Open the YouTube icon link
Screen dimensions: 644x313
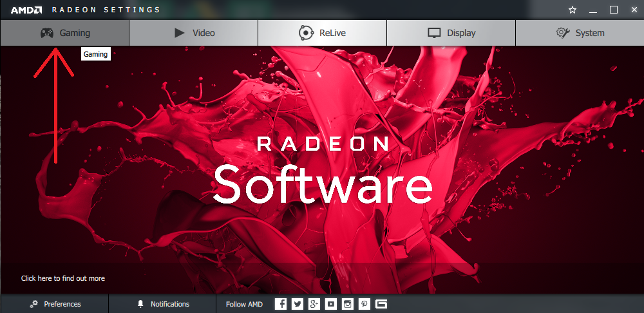tap(331, 304)
